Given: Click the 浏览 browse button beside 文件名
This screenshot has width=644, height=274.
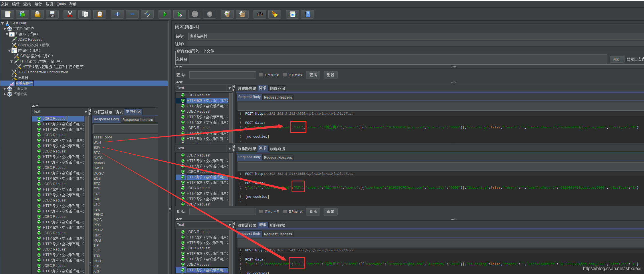Looking at the screenshot, I should (617, 59).
